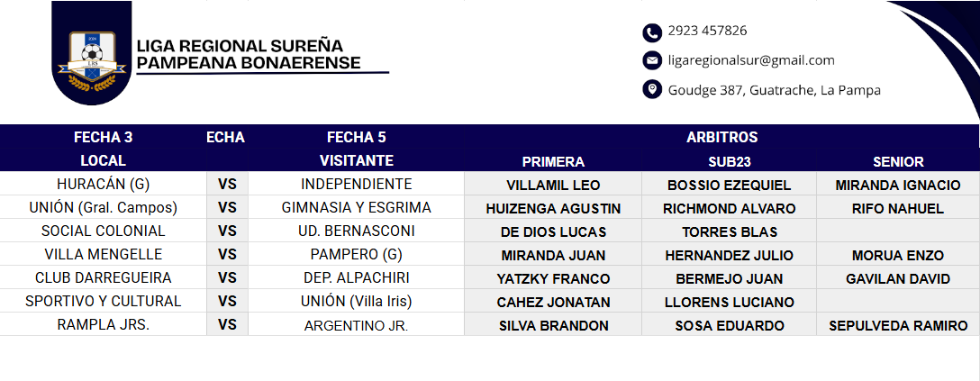Click the VS cell in Rampla Jrs. row

coord(227,325)
